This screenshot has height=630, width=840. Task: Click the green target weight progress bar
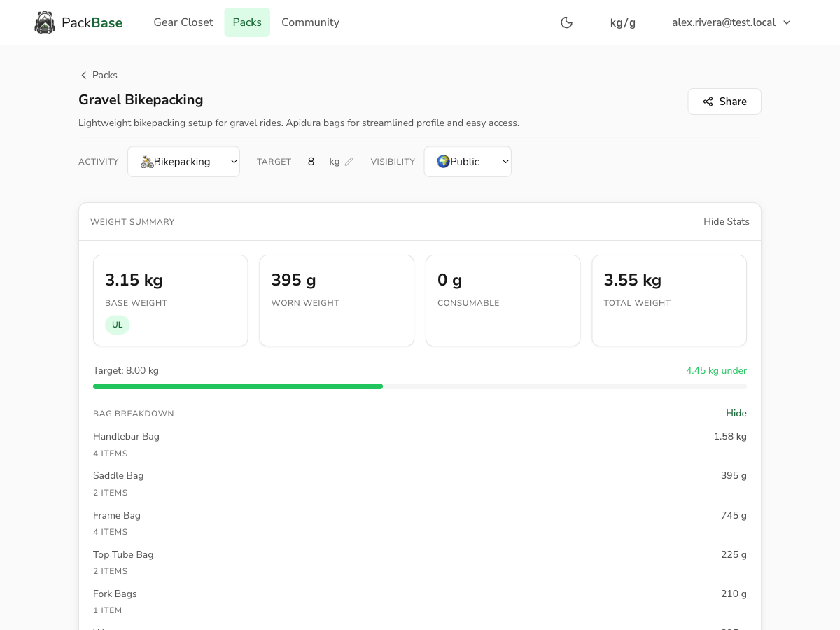coord(238,386)
